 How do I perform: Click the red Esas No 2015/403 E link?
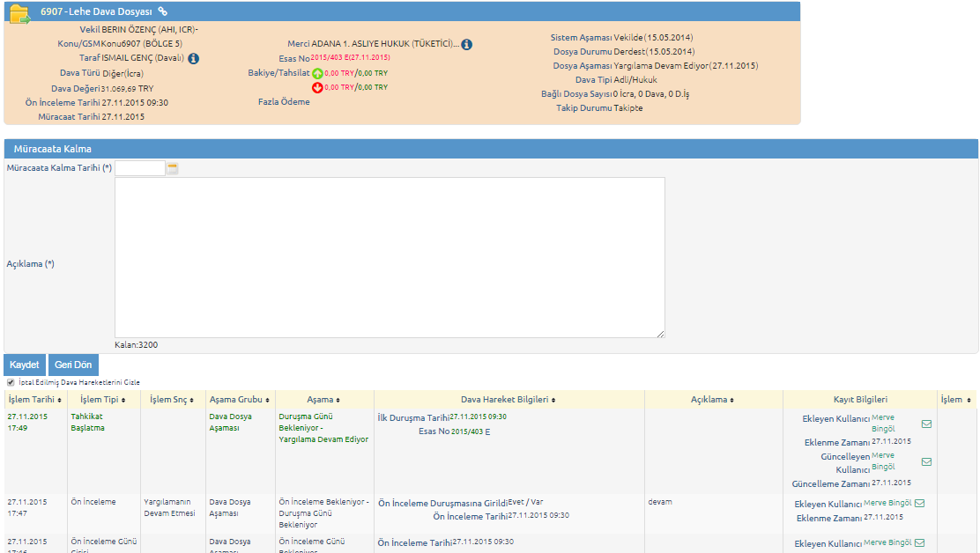pos(350,57)
